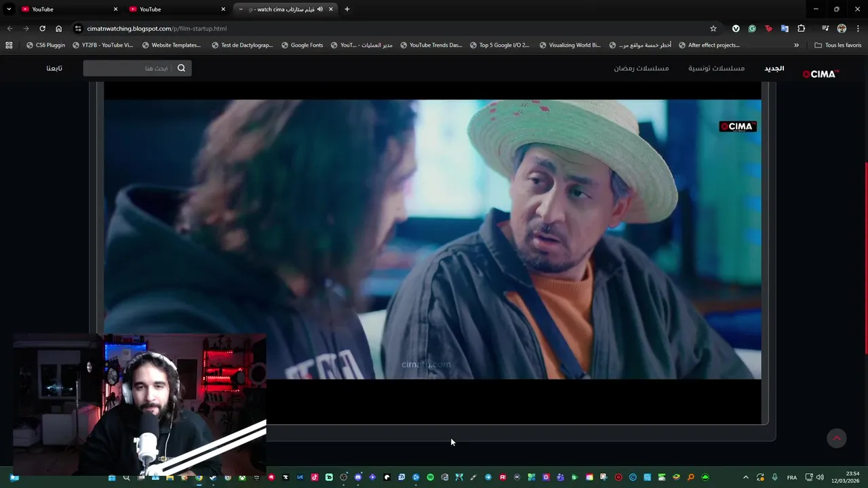Open the Chrome three-dot menu
This screenshot has height=488, width=868.
tap(858, 28)
